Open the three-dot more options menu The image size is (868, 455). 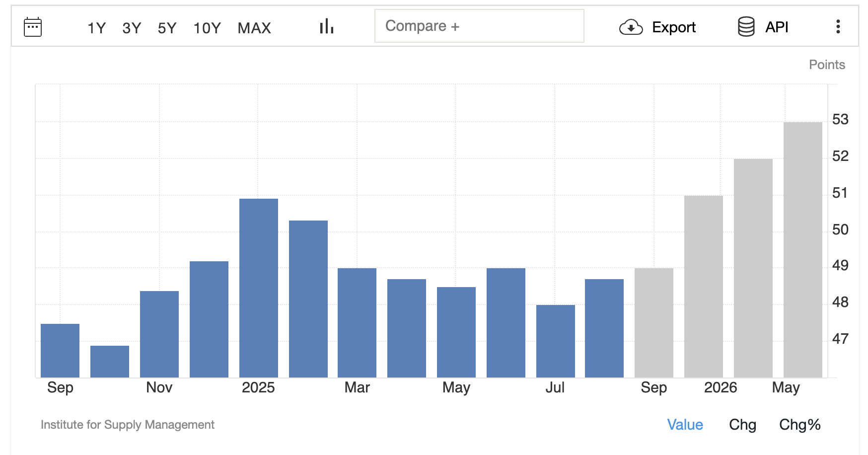coord(838,27)
